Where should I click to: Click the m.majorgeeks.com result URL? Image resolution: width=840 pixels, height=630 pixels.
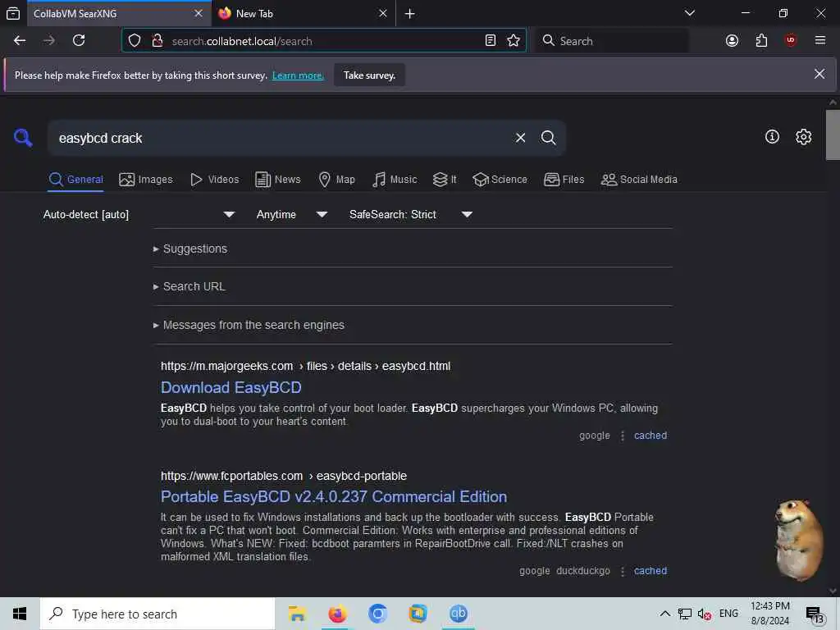pyautogui.click(x=305, y=367)
